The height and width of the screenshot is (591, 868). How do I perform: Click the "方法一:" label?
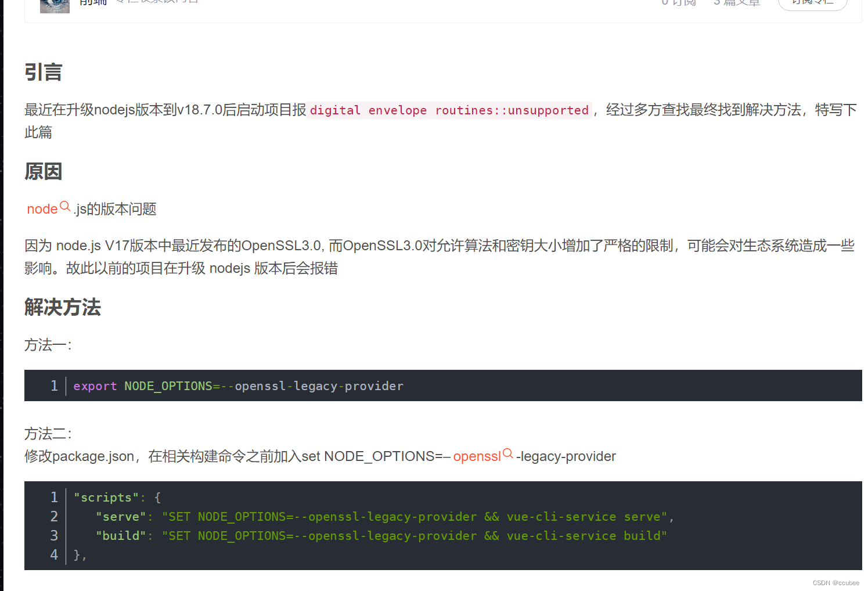click(48, 345)
